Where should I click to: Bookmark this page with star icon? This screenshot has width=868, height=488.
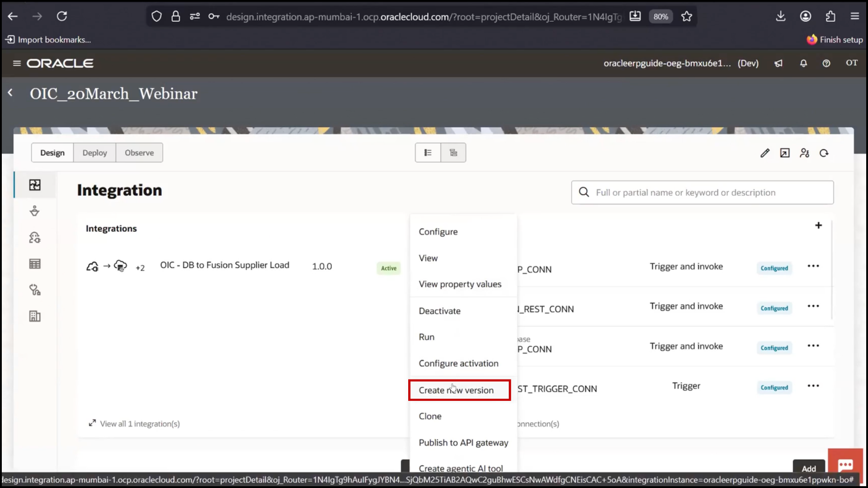point(687,17)
